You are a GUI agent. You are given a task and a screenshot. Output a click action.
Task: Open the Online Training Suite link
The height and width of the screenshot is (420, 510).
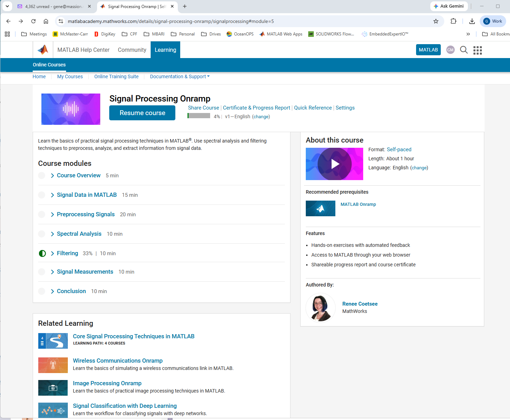click(x=116, y=76)
